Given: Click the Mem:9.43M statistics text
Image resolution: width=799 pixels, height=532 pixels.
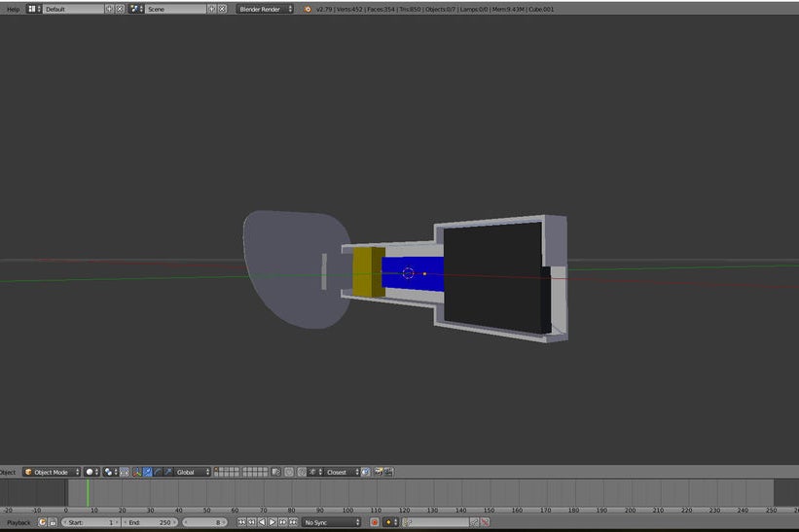Looking at the screenshot, I should (x=509, y=9).
